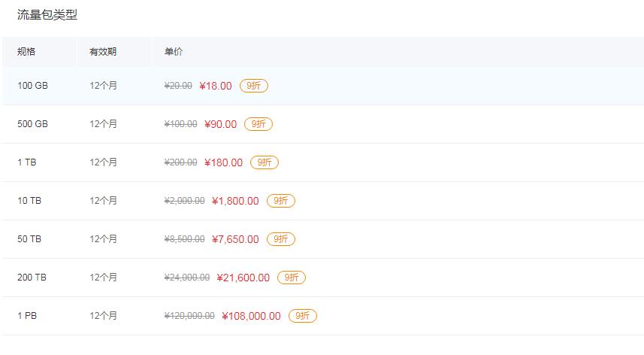The width and height of the screenshot is (644, 355).
Task: Click the 9折 badge in 100 GB row
Action: pos(254,86)
